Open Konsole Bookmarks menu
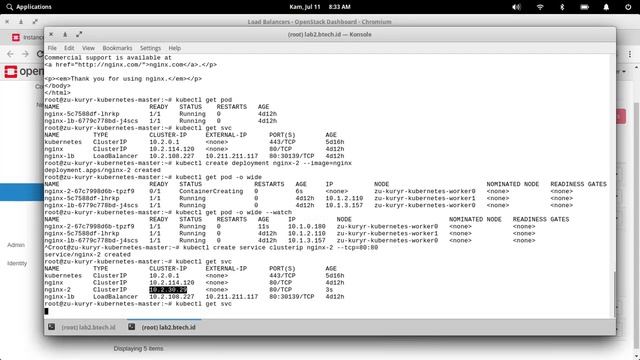 click(x=117, y=48)
